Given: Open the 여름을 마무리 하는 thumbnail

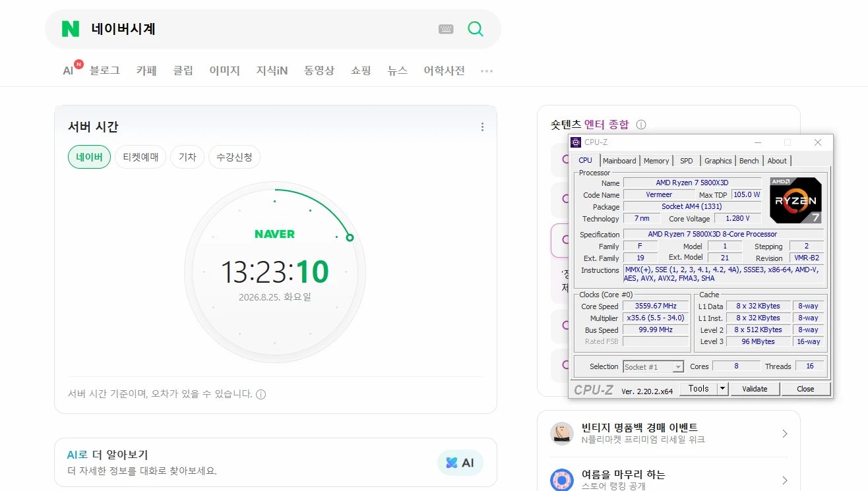Looking at the screenshot, I should (x=562, y=480).
